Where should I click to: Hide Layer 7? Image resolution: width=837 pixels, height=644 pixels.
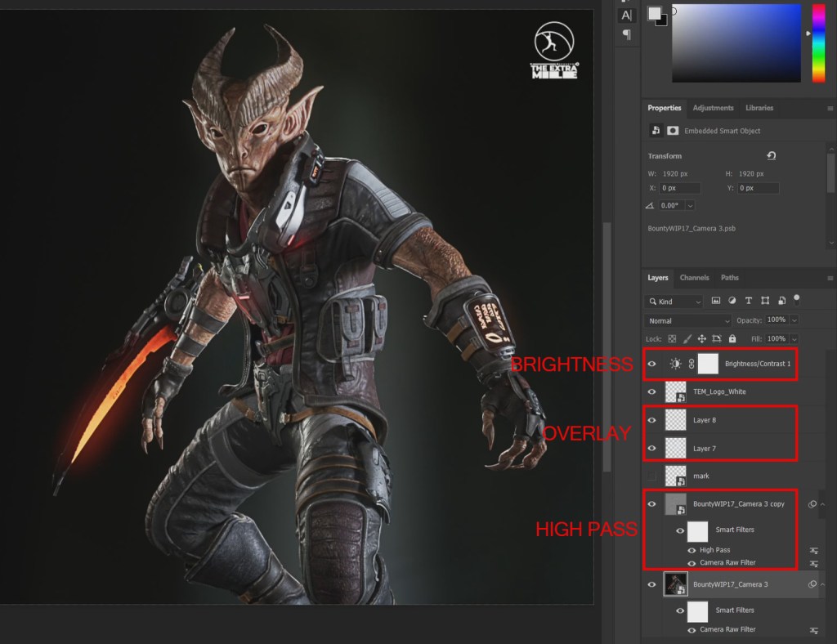(651, 448)
